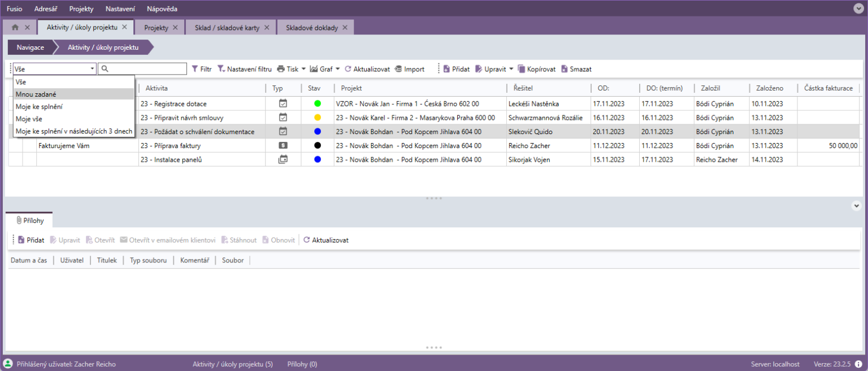The width and height of the screenshot is (868, 371).
Task: Close the Aktivity / úkoly projektu tab
Action: pyautogui.click(x=124, y=27)
